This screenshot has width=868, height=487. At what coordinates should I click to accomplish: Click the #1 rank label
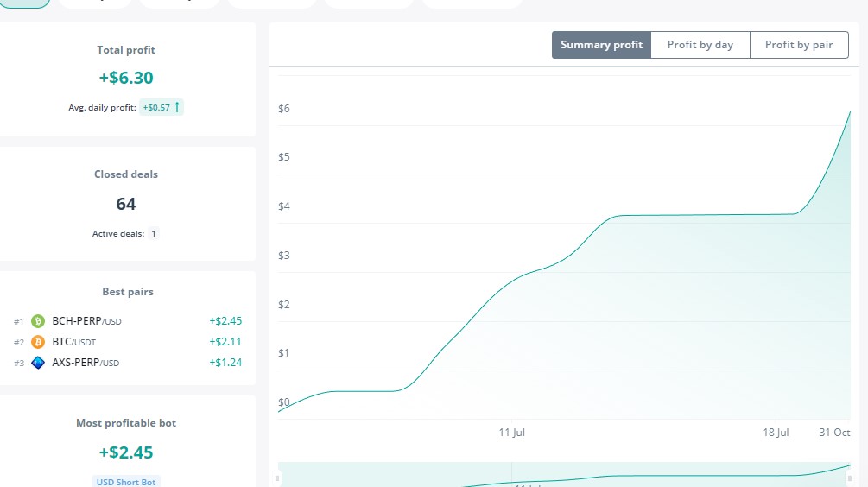[19, 321]
